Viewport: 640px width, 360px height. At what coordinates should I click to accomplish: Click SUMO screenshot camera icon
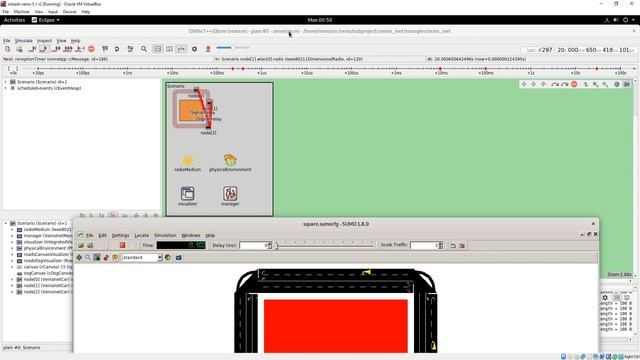tap(179, 258)
